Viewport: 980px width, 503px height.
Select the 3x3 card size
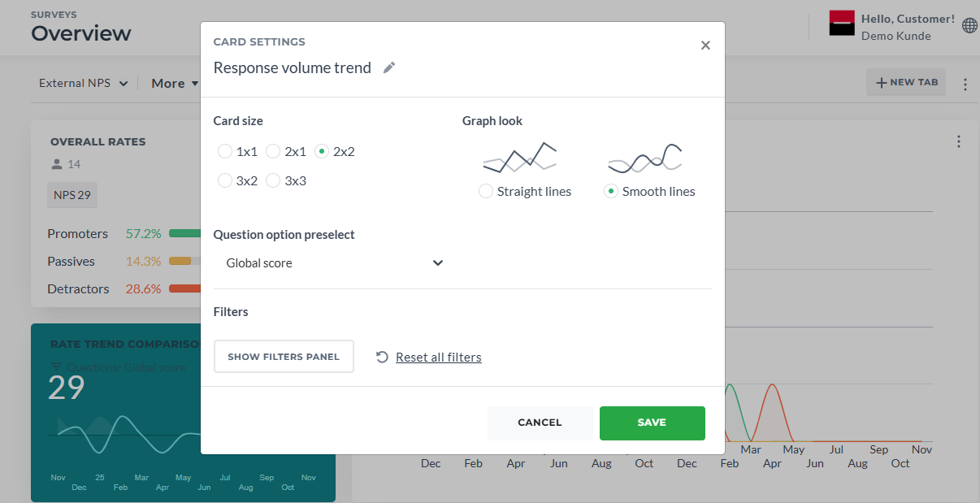click(x=273, y=180)
